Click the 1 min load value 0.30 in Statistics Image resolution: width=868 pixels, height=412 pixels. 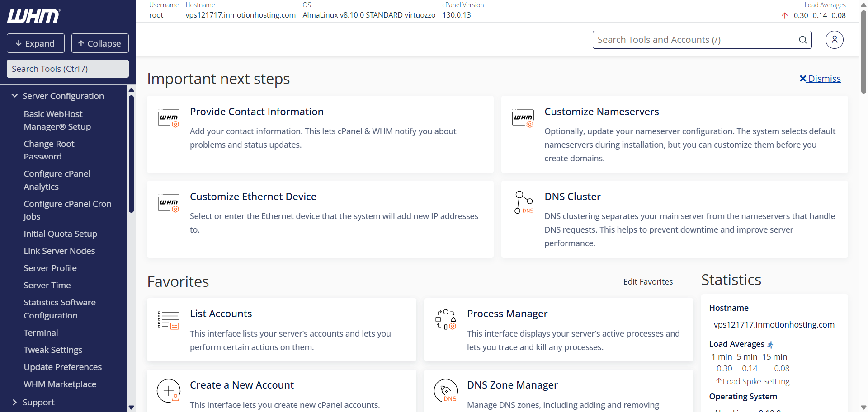(x=724, y=369)
